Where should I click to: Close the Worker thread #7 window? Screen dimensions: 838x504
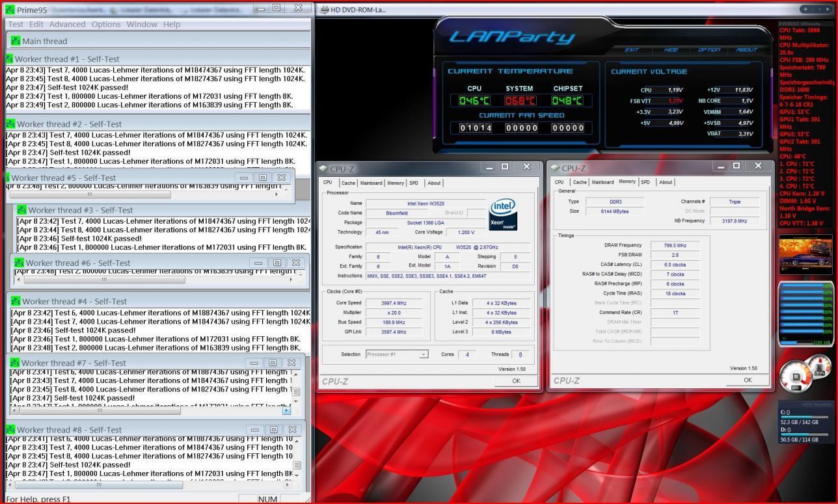tap(290, 362)
